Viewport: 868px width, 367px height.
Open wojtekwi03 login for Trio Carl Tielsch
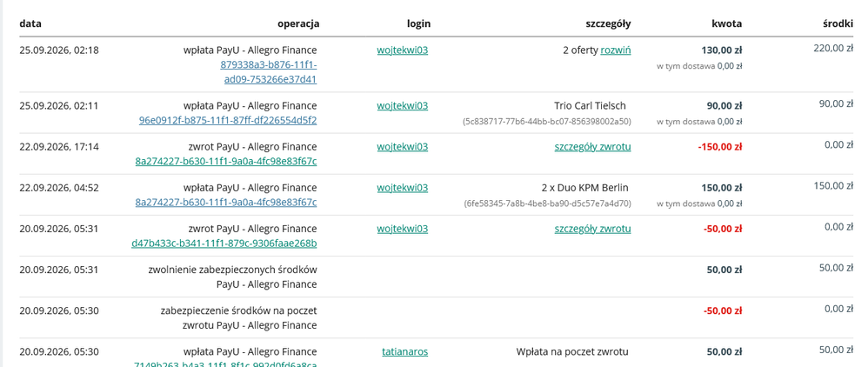point(403,106)
